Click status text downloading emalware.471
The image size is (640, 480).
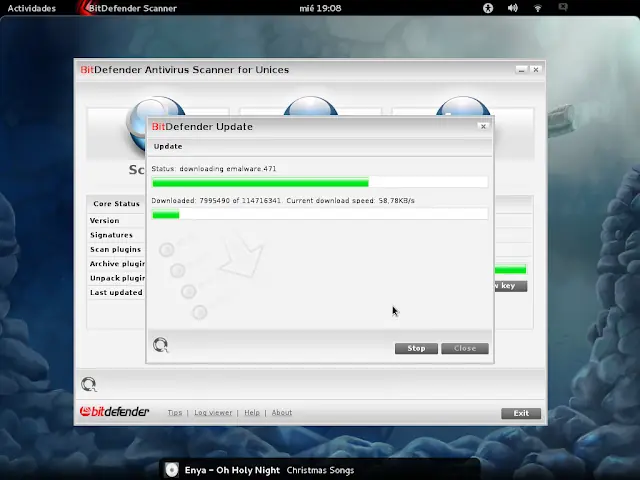pyautogui.click(x=213, y=169)
